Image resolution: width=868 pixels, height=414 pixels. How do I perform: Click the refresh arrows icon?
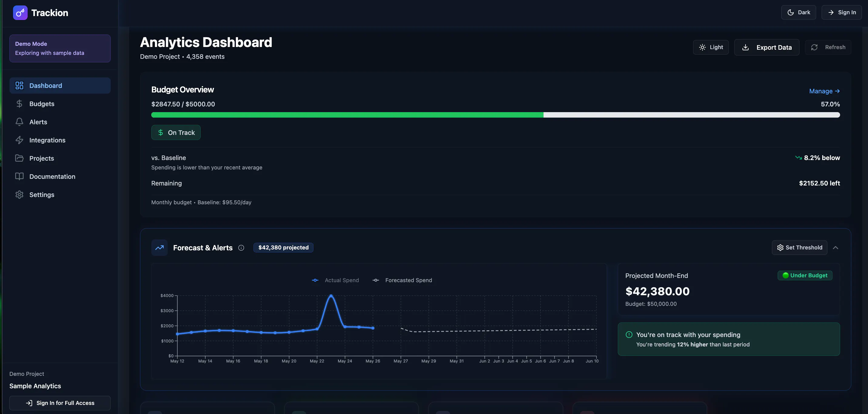[x=814, y=48]
